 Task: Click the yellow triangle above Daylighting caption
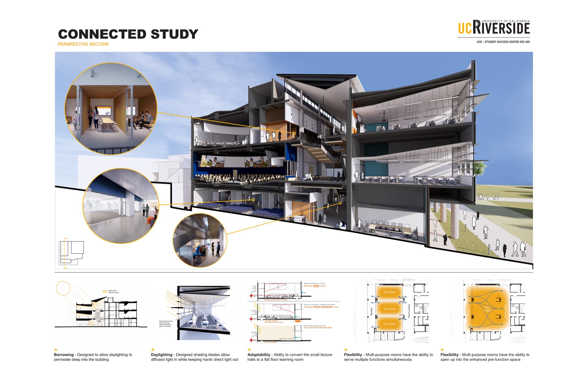pos(153,350)
